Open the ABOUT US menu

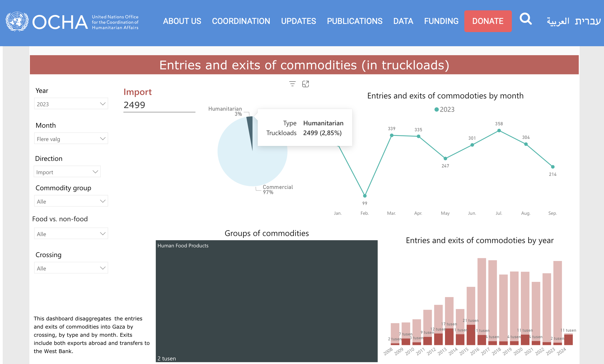point(182,21)
